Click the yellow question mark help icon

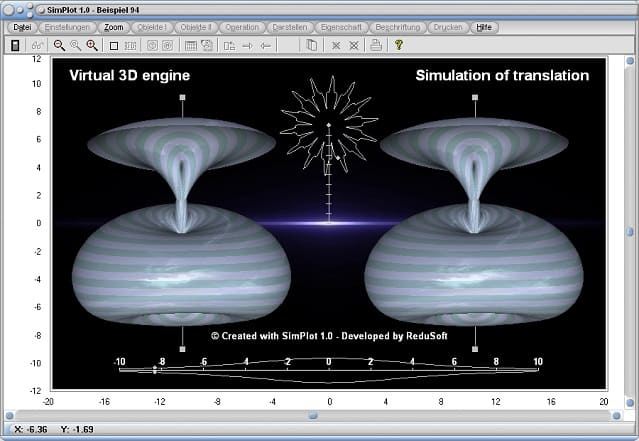point(399,45)
